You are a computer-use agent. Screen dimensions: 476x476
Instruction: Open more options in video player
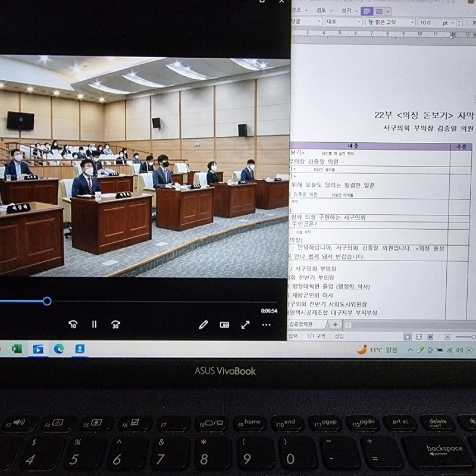(266, 325)
